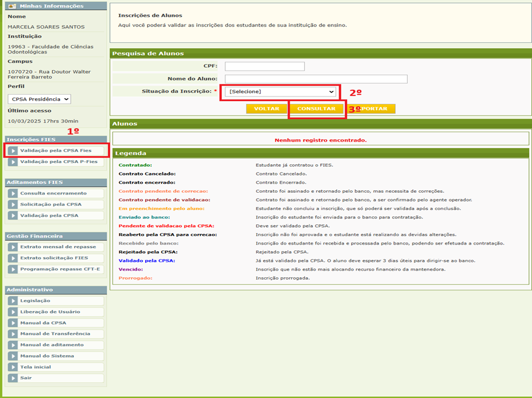Click the arrow icon beside Validação pela CPSA Fies
532x398 pixels.
13,151
